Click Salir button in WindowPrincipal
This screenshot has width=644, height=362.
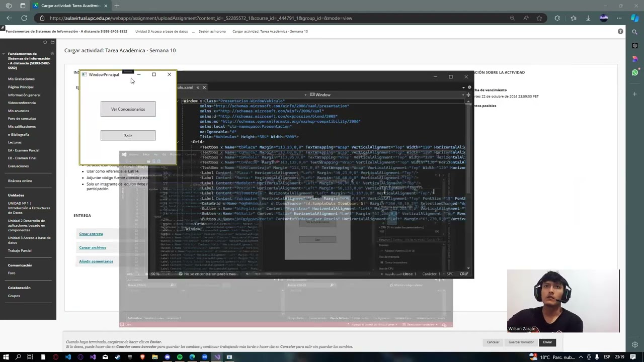point(128,135)
